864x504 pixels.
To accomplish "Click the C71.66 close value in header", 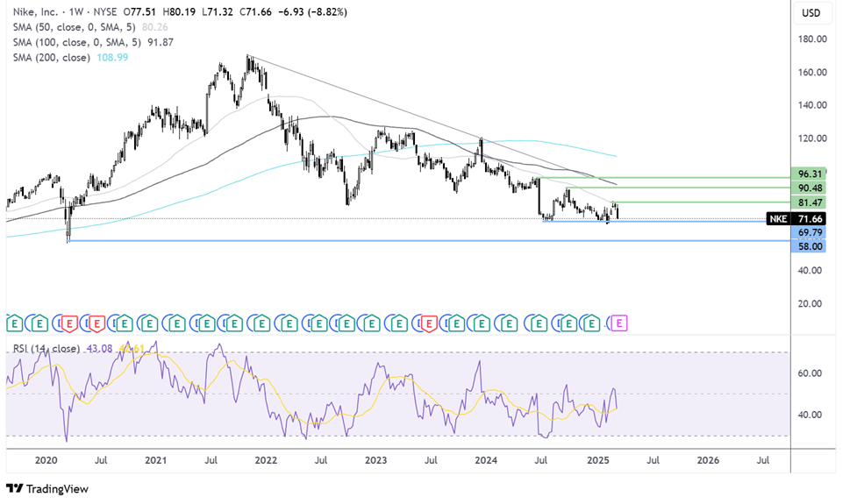I will (255, 11).
